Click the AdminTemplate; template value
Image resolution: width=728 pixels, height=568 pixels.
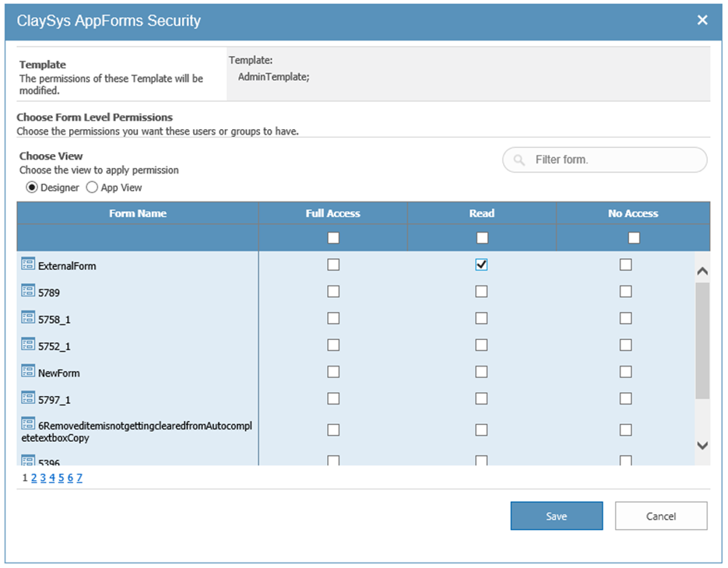(x=274, y=77)
